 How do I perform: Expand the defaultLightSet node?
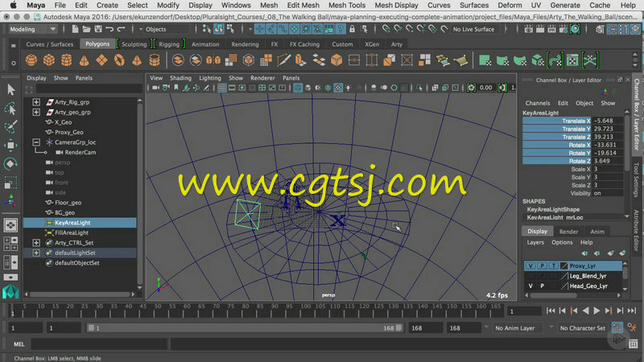(x=36, y=253)
